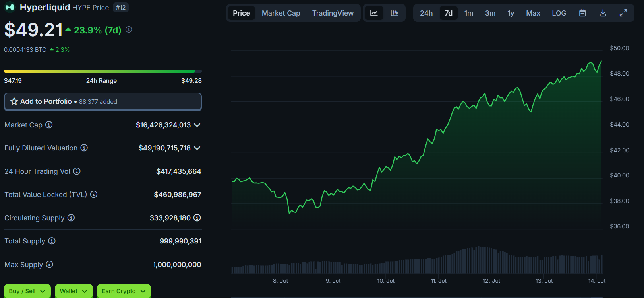The height and width of the screenshot is (298, 644).
Task: Click the $417,435,664 trading volume value
Action: [179, 171]
